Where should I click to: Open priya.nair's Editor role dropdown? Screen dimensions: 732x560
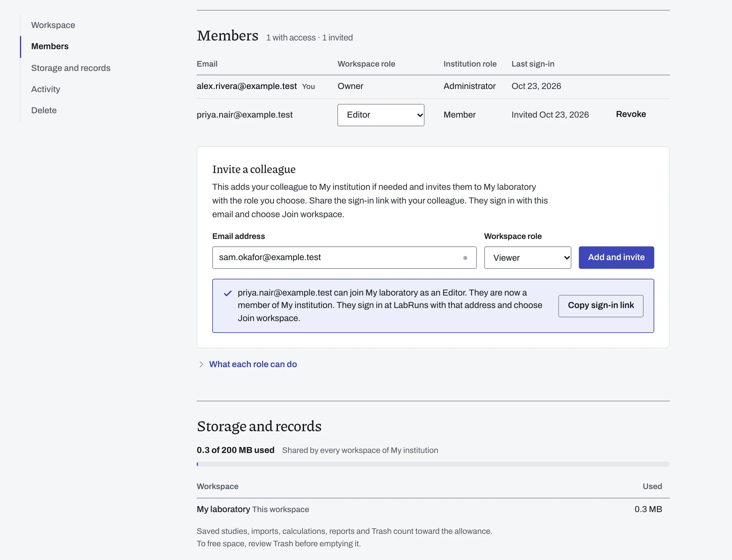pos(381,115)
